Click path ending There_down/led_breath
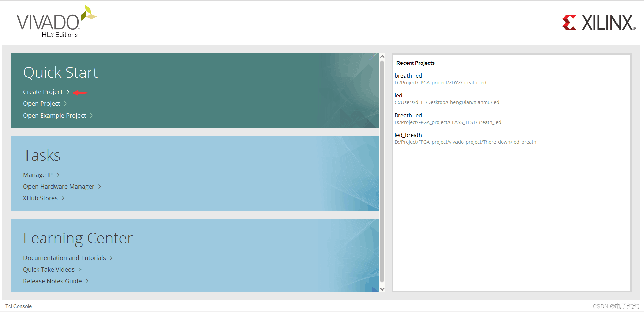The width and height of the screenshot is (644, 312). [466, 142]
